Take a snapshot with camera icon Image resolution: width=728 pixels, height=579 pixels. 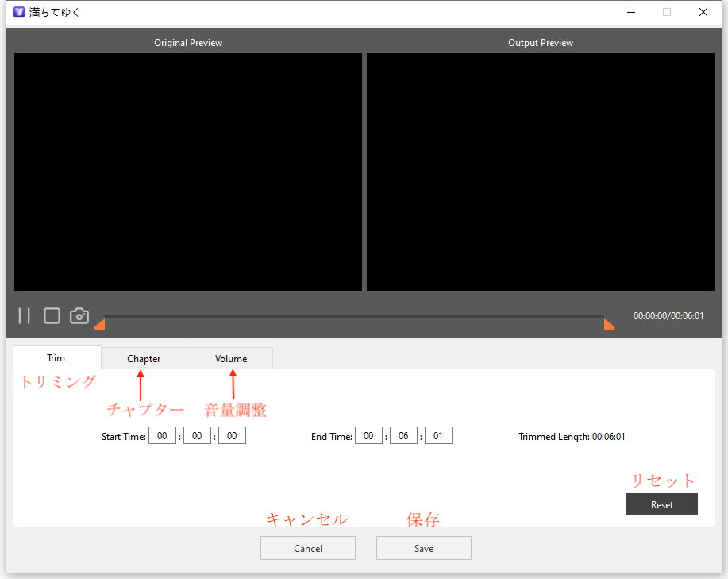click(79, 316)
